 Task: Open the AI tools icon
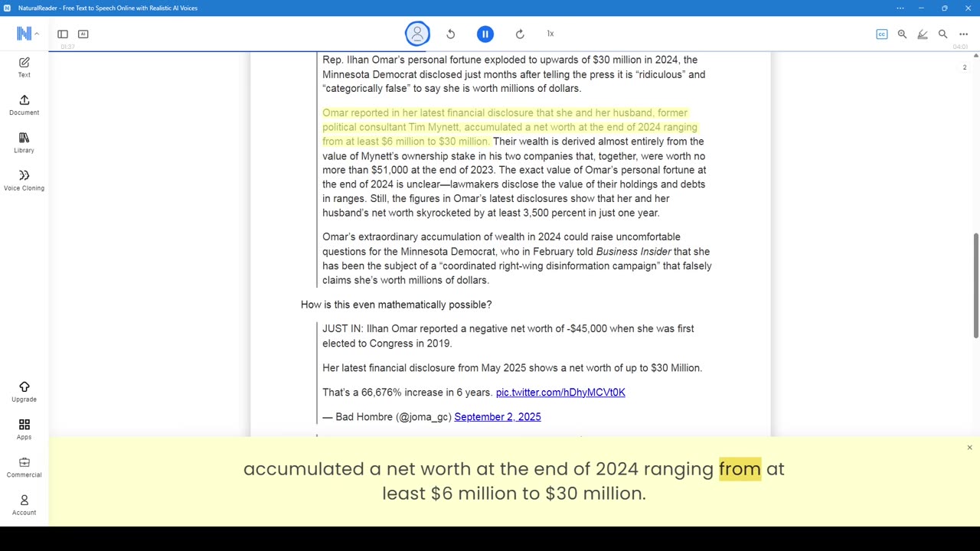pos(83,34)
